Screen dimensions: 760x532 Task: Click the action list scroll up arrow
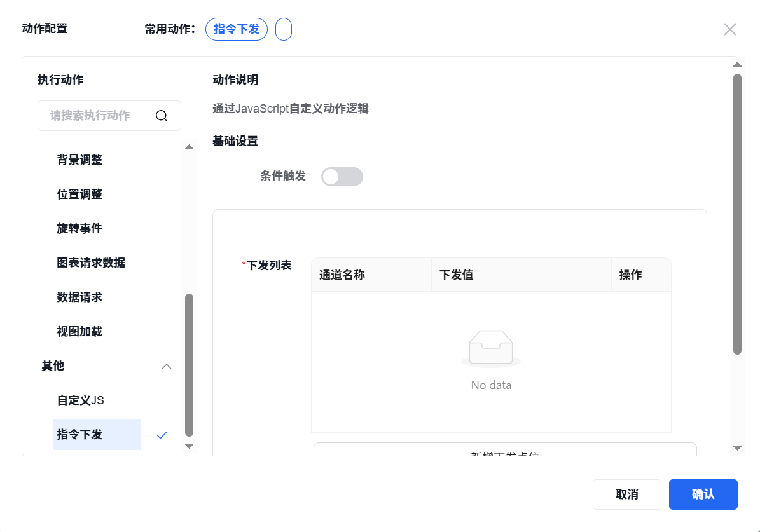pos(189,147)
